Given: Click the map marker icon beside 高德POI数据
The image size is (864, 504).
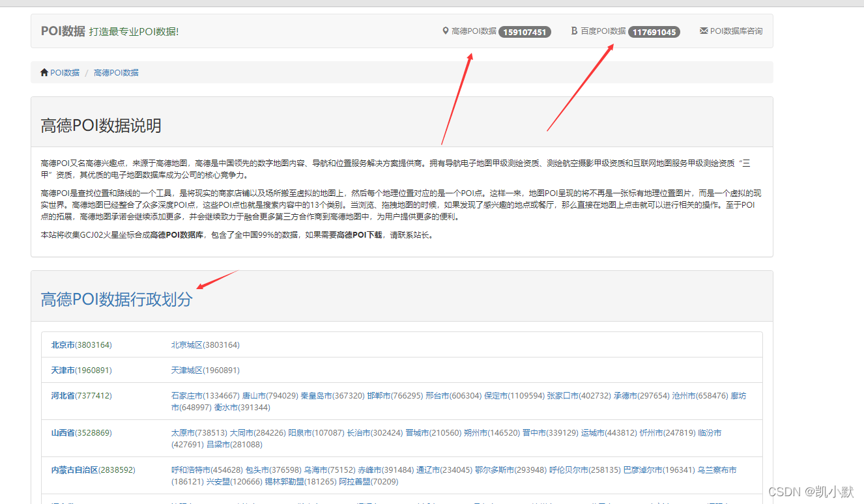Looking at the screenshot, I should point(446,31).
